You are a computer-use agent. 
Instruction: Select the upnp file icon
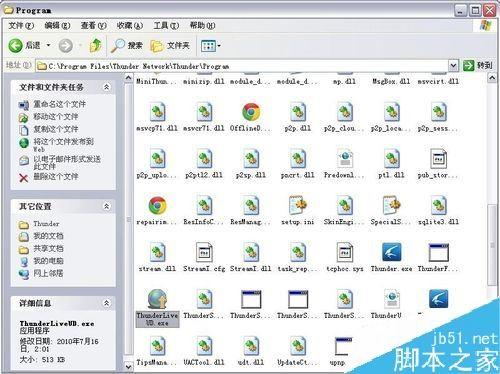tap(343, 346)
